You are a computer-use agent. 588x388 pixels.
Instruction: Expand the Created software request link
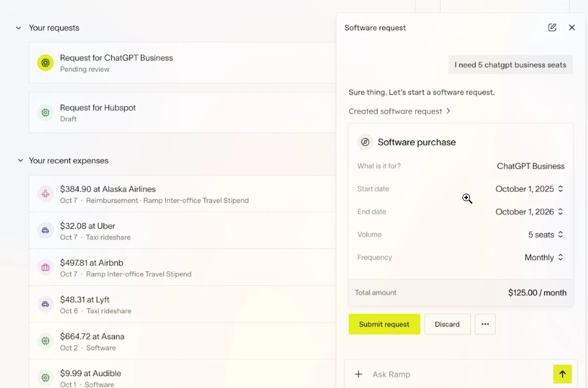(x=400, y=111)
